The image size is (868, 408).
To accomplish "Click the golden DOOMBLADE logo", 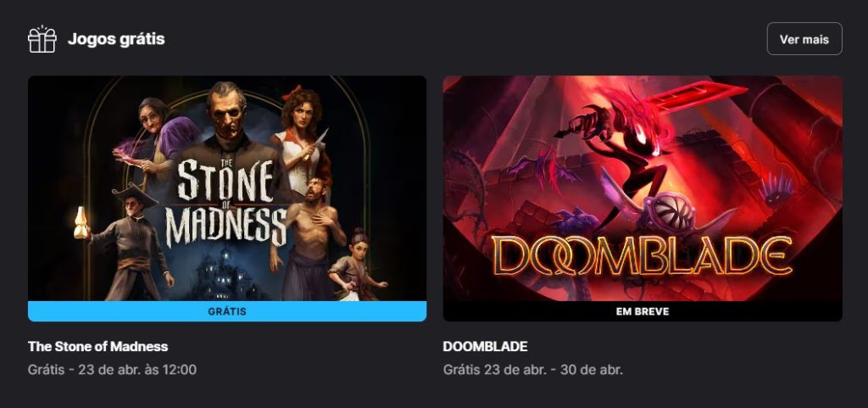I will click(x=642, y=256).
